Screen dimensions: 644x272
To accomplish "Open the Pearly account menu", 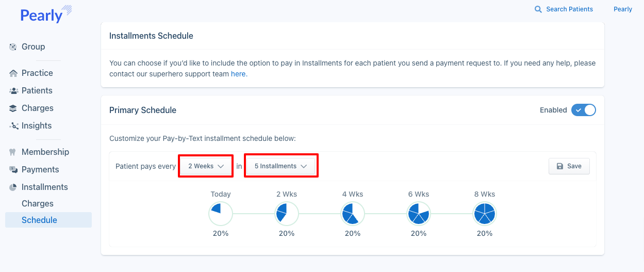I will (622, 9).
